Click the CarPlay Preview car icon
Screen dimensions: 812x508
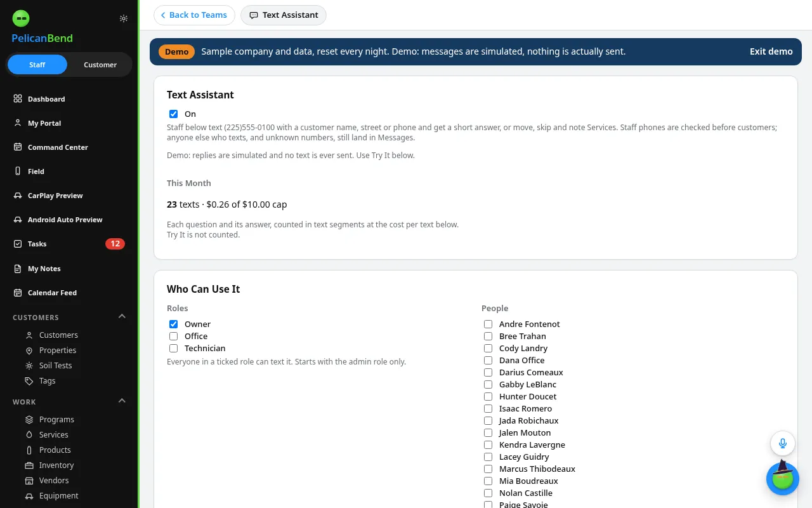[18, 196]
